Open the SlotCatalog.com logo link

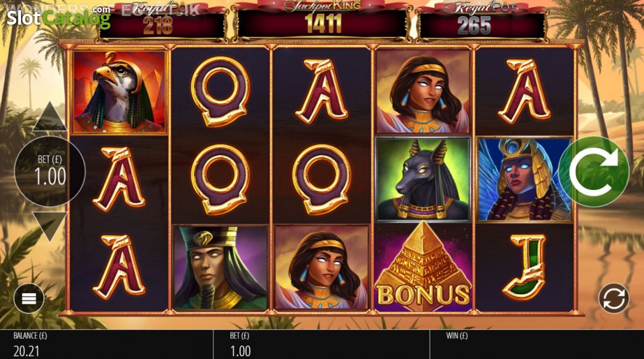[58, 16]
